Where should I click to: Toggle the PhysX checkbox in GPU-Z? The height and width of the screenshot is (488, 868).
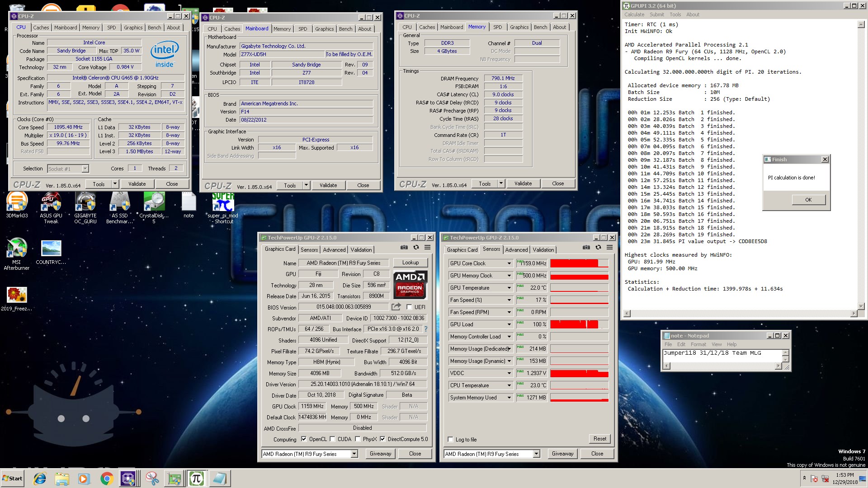[358, 439]
